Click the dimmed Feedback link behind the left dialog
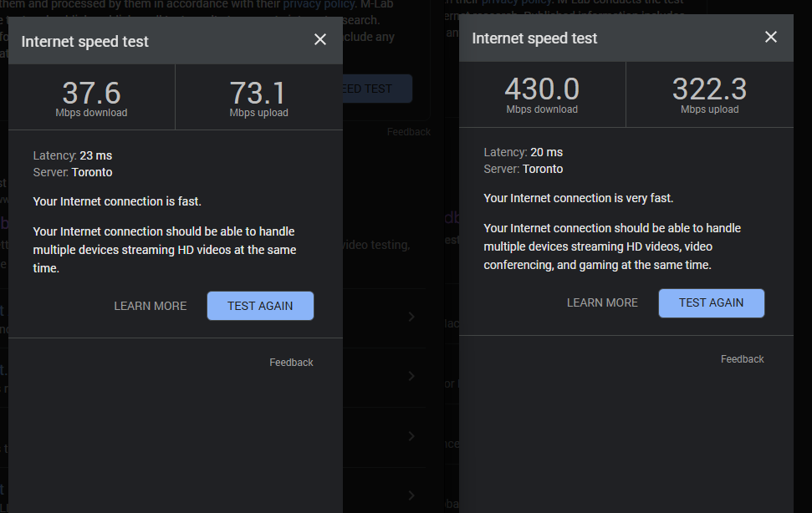The width and height of the screenshot is (812, 513). [x=409, y=132]
